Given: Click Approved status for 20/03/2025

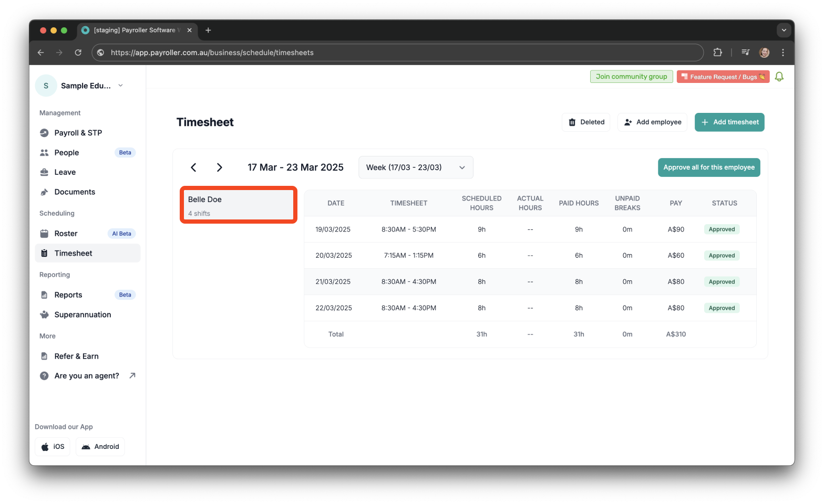Looking at the screenshot, I should tap(722, 256).
